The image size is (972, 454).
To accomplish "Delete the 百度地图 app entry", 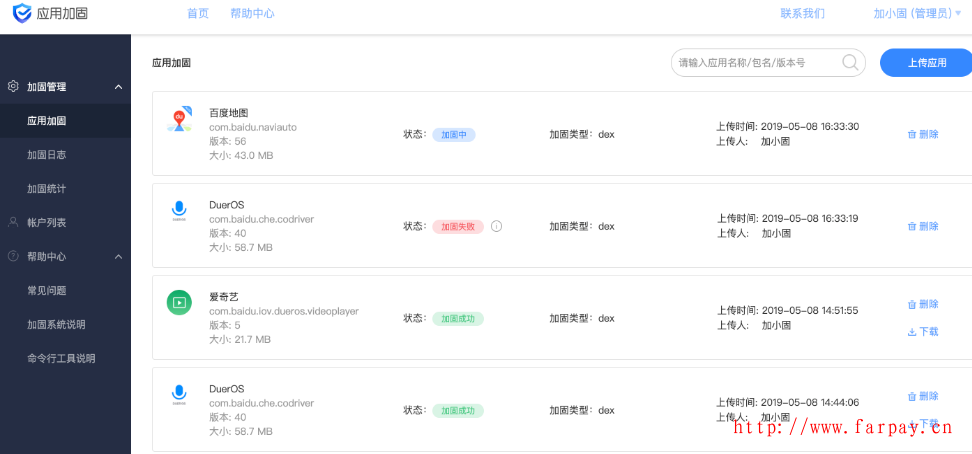I will click(x=923, y=134).
